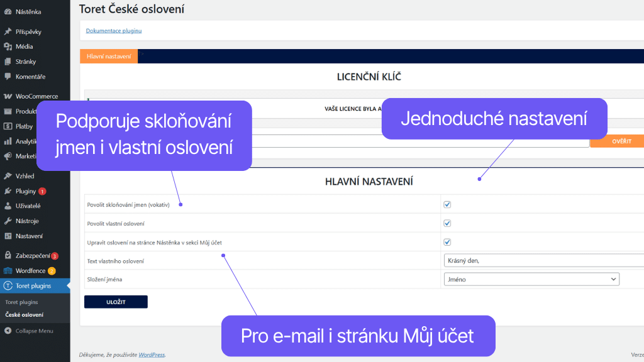Open the Složení jména dropdown
The width and height of the screenshot is (644, 362).
tap(531, 279)
